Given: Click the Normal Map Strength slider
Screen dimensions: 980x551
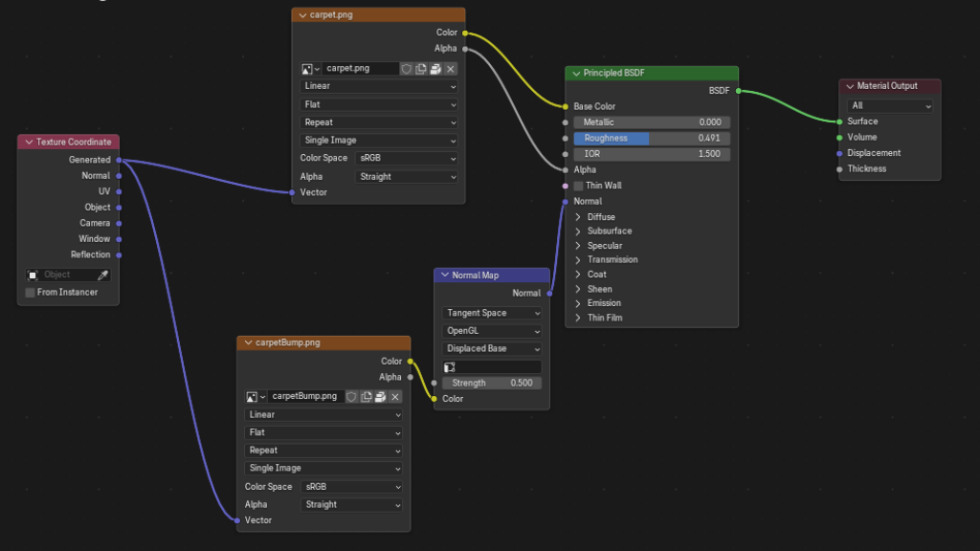Looking at the screenshot, I should click(492, 383).
